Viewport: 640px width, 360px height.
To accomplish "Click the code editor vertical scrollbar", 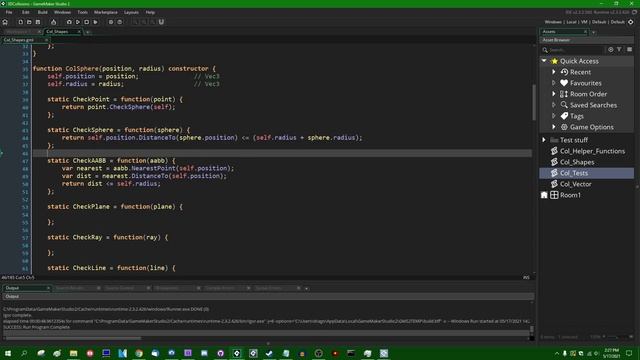I will (x=534, y=102).
